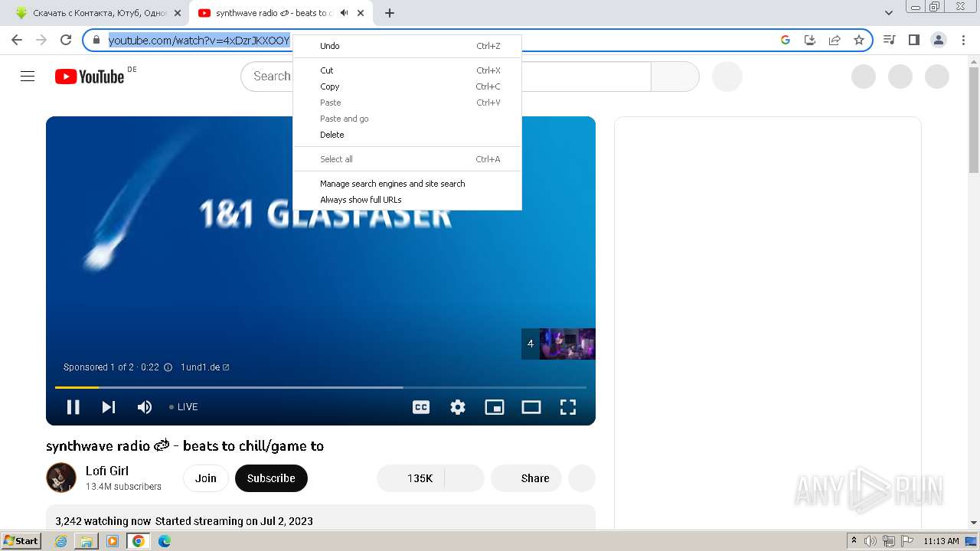The height and width of the screenshot is (551, 980).
Task: Share this page icon in address bar
Action: coord(835,40)
